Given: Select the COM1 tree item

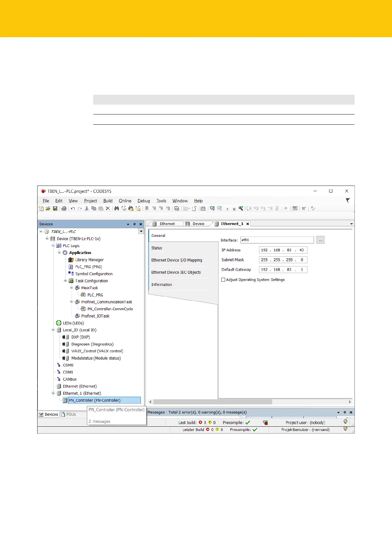Looking at the screenshot, I should (68, 372).
